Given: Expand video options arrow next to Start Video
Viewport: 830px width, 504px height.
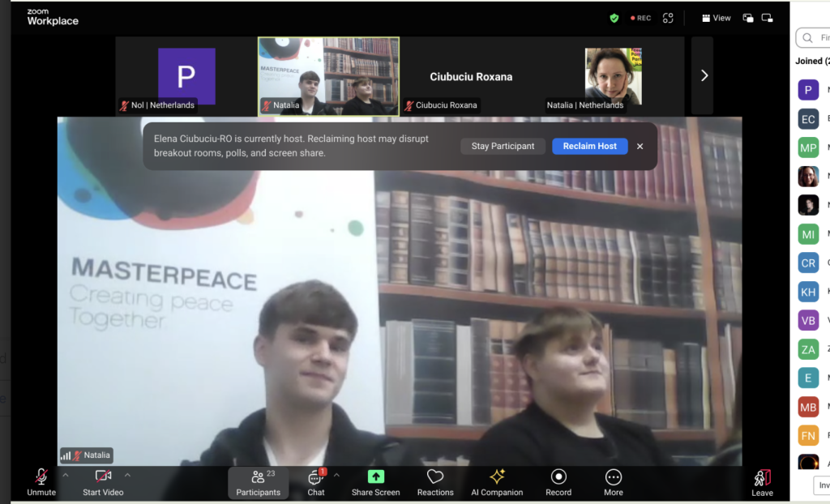Looking at the screenshot, I should click(127, 475).
